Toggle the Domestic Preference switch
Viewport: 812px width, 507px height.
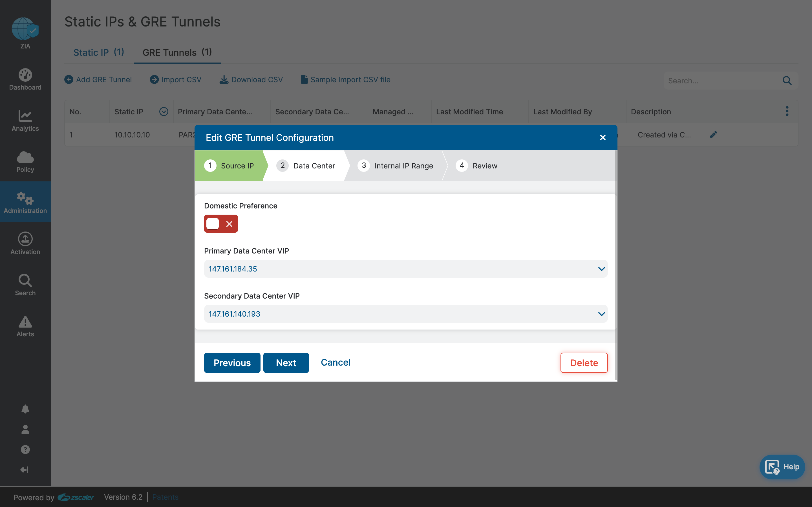coord(220,223)
